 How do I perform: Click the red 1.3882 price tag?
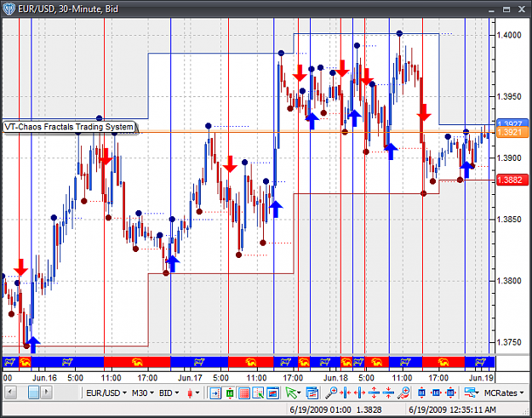coord(512,180)
